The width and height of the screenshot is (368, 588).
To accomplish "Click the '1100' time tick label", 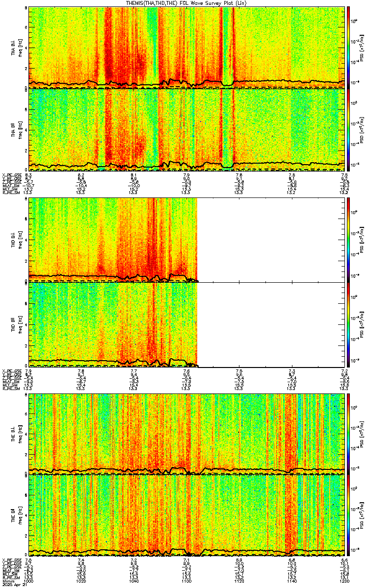I will coord(187,581).
